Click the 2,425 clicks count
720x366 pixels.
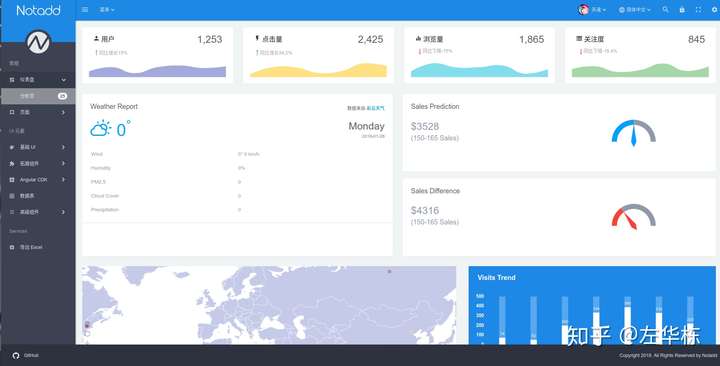(x=371, y=39)
